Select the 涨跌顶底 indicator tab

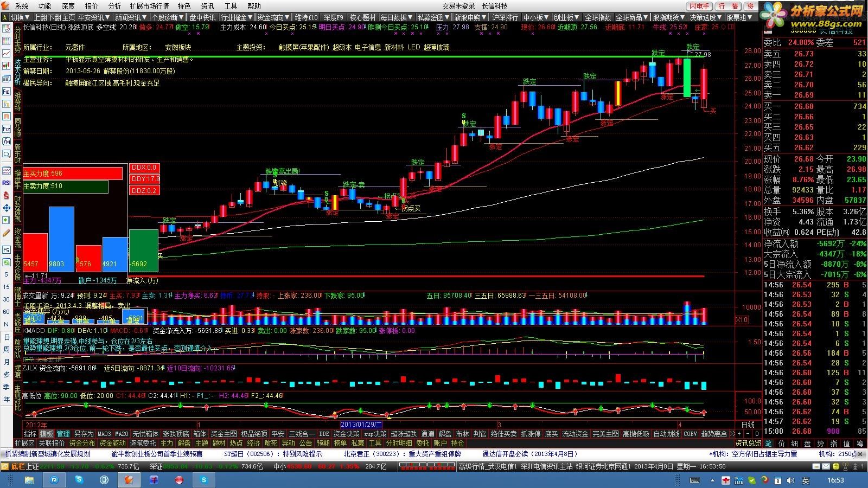click(x=176, y=434)
